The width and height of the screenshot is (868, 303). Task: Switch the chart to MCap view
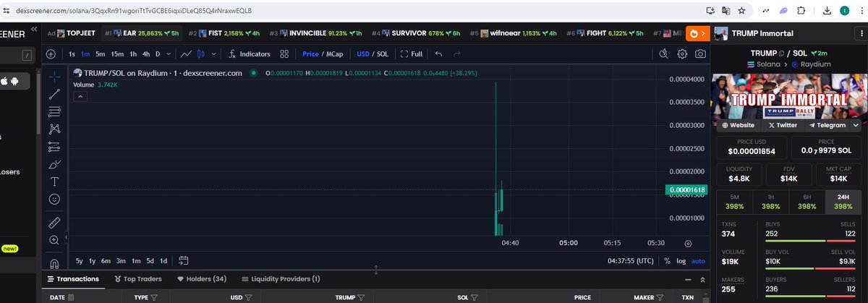[335, 54]
